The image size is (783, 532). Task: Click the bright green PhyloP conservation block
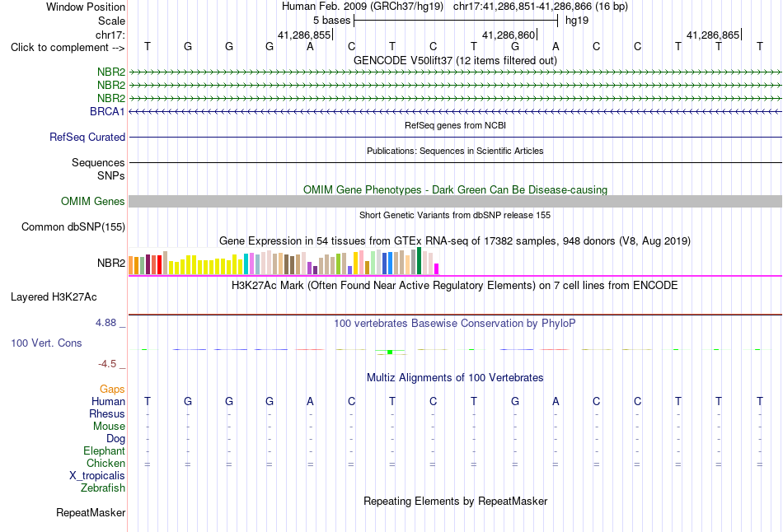[x=390, y=352]
